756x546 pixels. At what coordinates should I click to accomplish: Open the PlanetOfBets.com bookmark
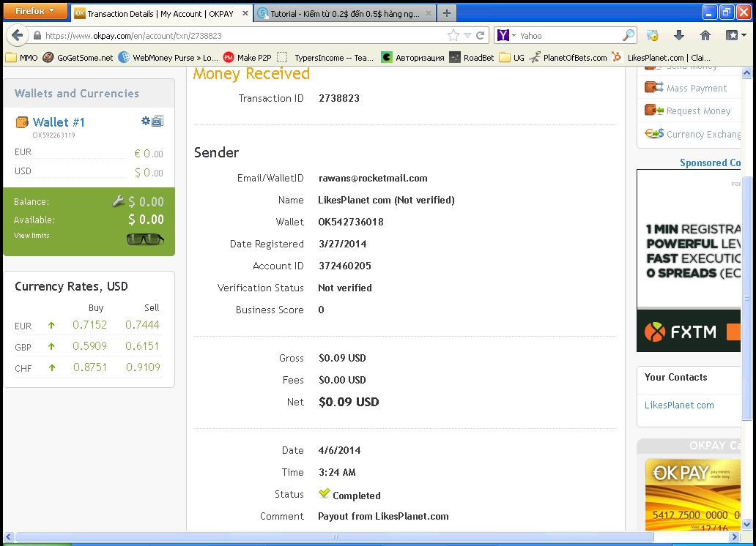coord(574,58)
